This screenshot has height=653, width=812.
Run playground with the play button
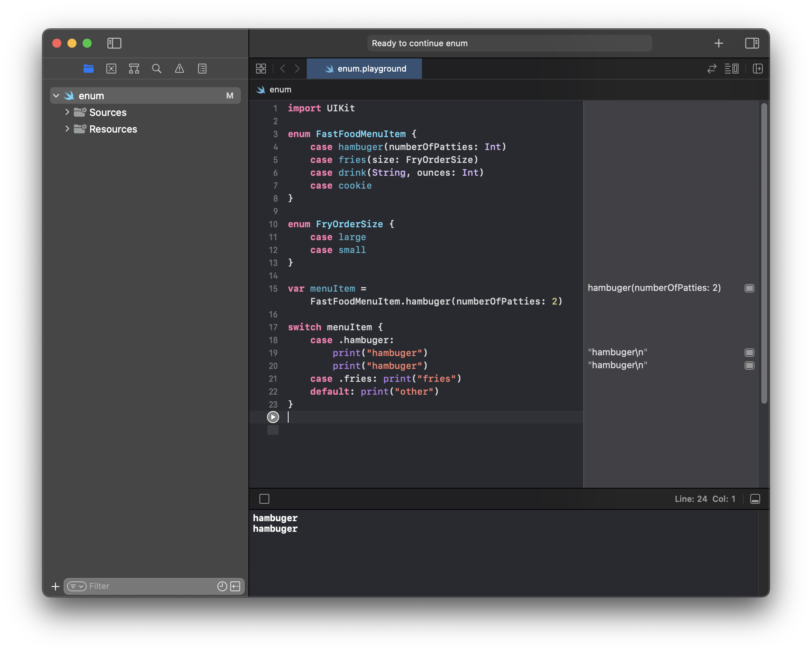point(273,417)
